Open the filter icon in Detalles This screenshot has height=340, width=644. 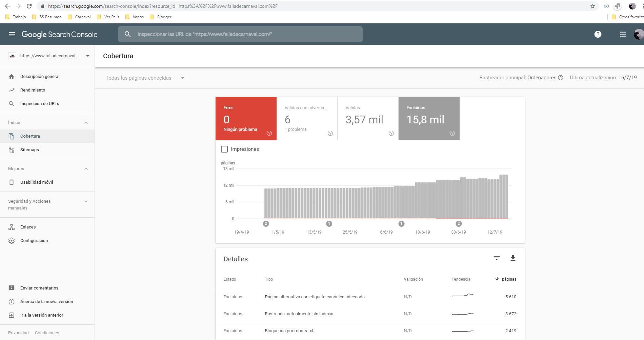click(497, 258)
